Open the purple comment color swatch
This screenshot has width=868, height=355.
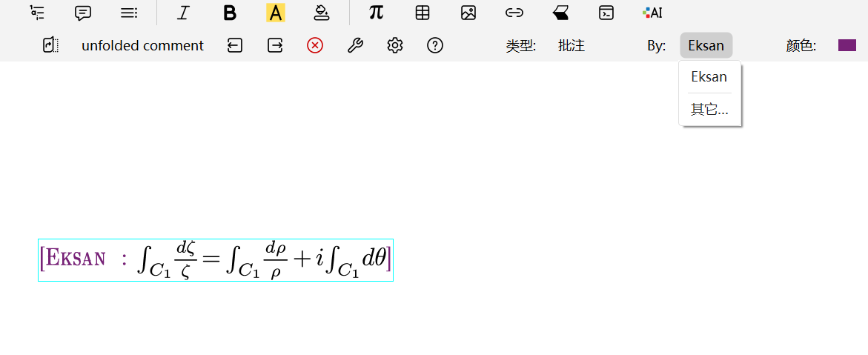[x=847, y=46]
